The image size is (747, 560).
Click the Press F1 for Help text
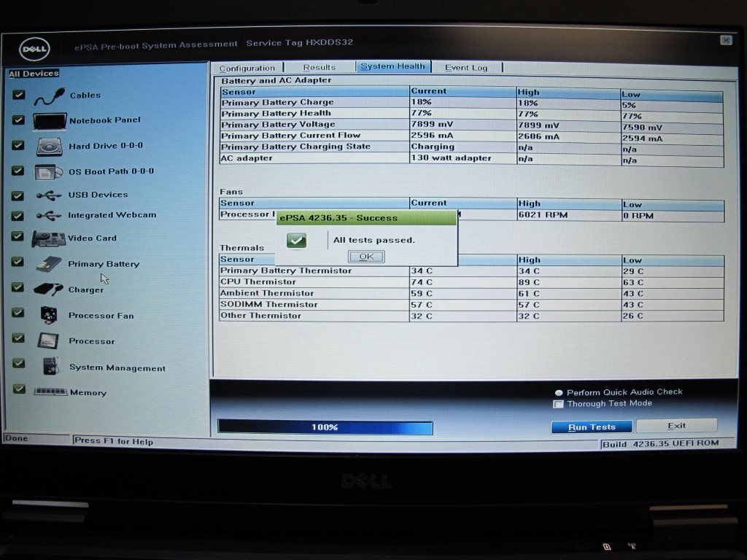pyautogui.click(x=114, y=441)
